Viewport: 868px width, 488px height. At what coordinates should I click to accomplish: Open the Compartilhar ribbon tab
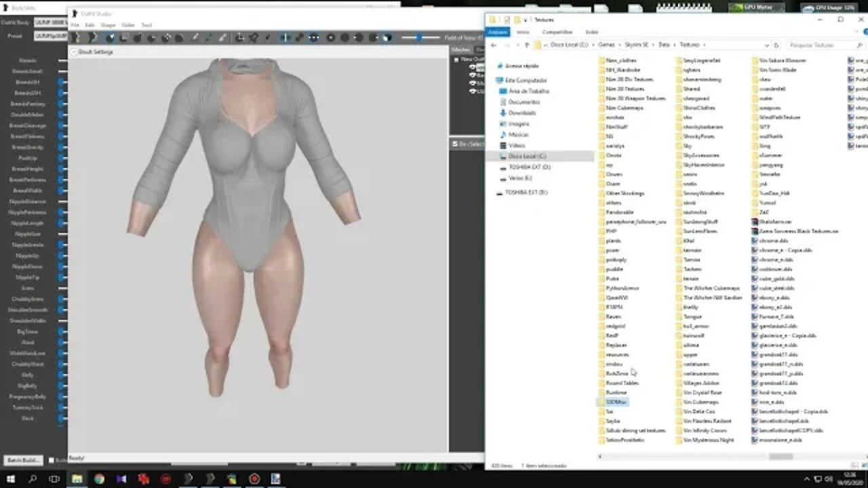(x=557, y=32)
